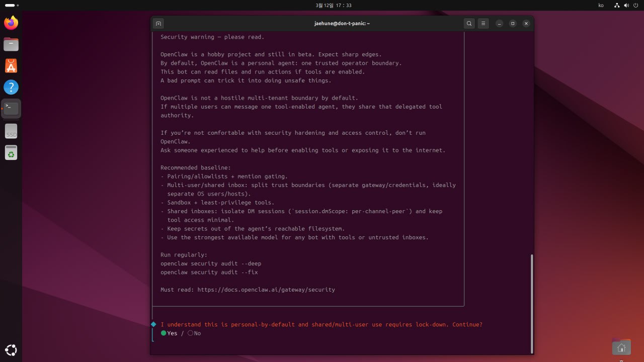This screenshot has width=644, height=362.
Task: Open a new terminal tab
Action: [158, 24]
